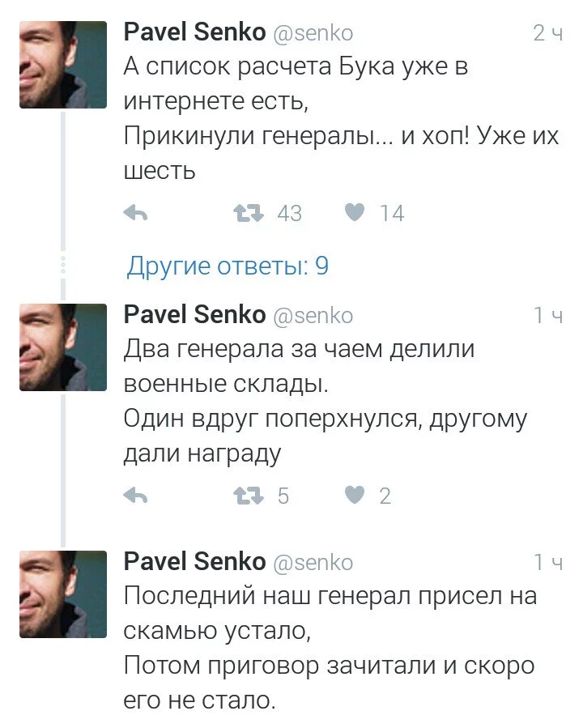Viewport: 583px width, 728px height.
Task: Open the tweet about Два генерала за чаем
Action: (324, 402)
